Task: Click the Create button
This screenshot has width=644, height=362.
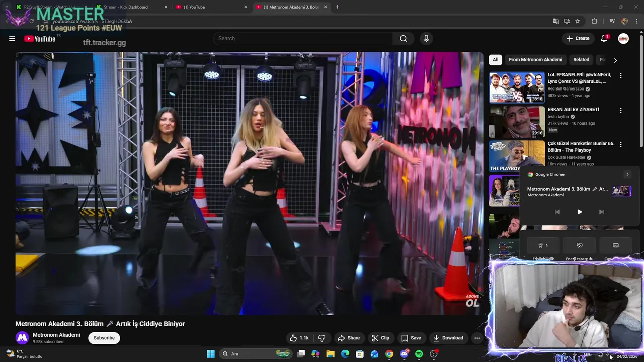Action: pos(578,39)
